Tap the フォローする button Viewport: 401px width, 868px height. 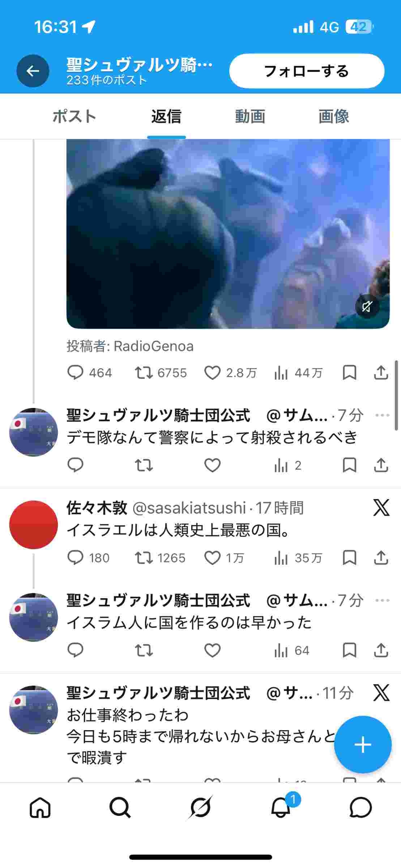[307, 71]
